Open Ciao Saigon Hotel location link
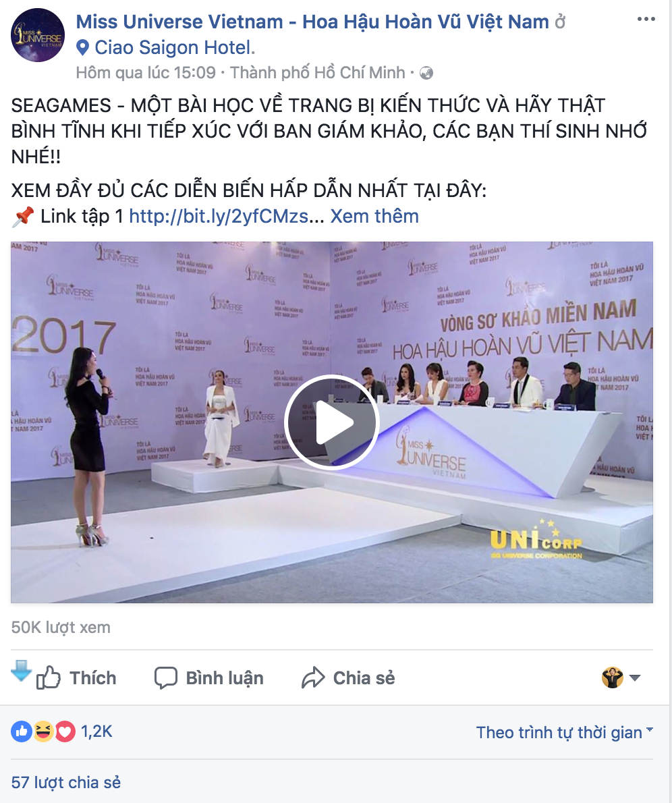Image resolution: width=672 pixels, height=803 pixels. [175, 48]
